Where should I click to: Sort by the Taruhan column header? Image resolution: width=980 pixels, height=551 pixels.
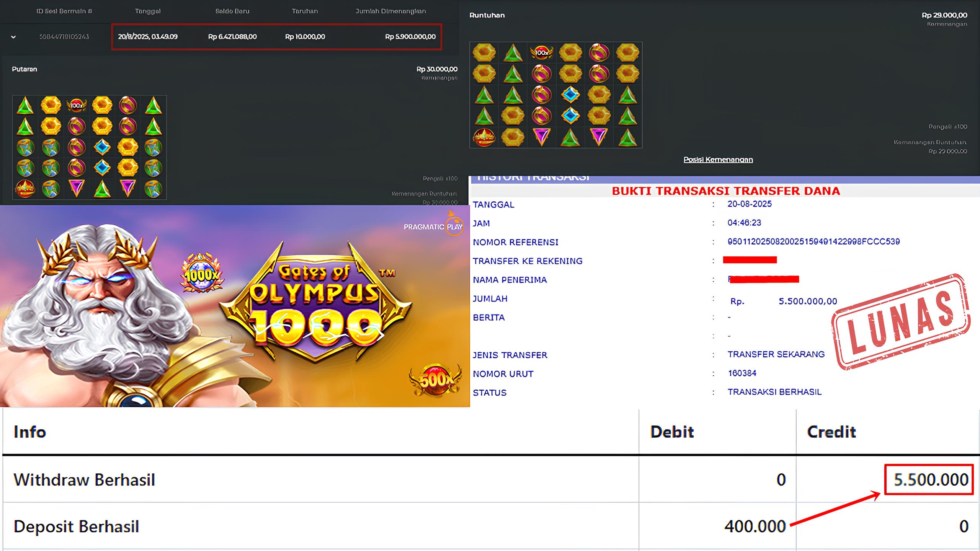305,11
